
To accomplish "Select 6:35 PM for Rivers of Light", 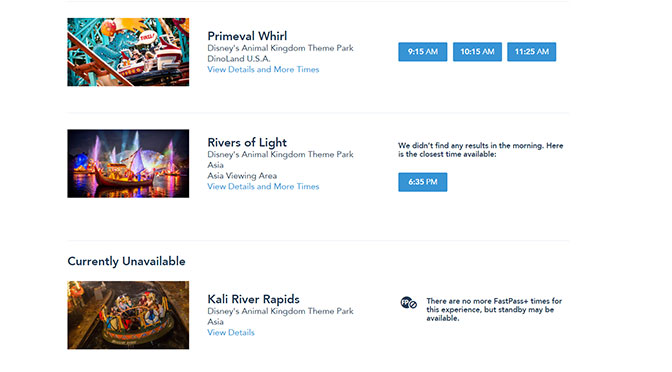I will [423, 182].
